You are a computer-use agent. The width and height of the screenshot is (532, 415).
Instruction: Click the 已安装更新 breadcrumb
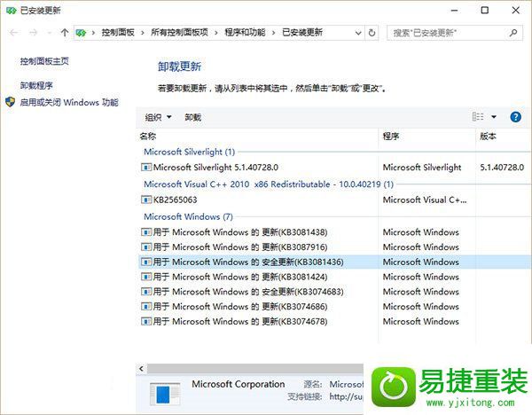click(302, 33)
